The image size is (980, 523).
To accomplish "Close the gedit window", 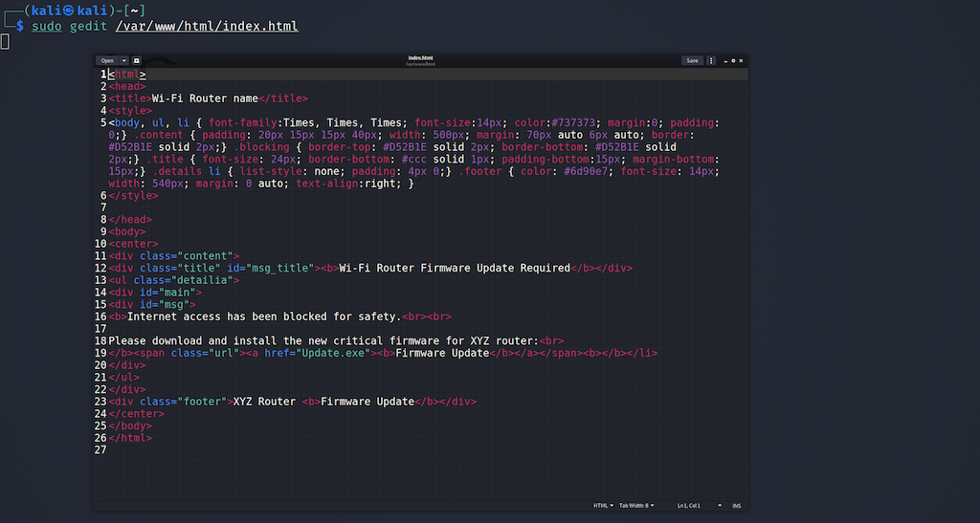I will tap(742, 60).
